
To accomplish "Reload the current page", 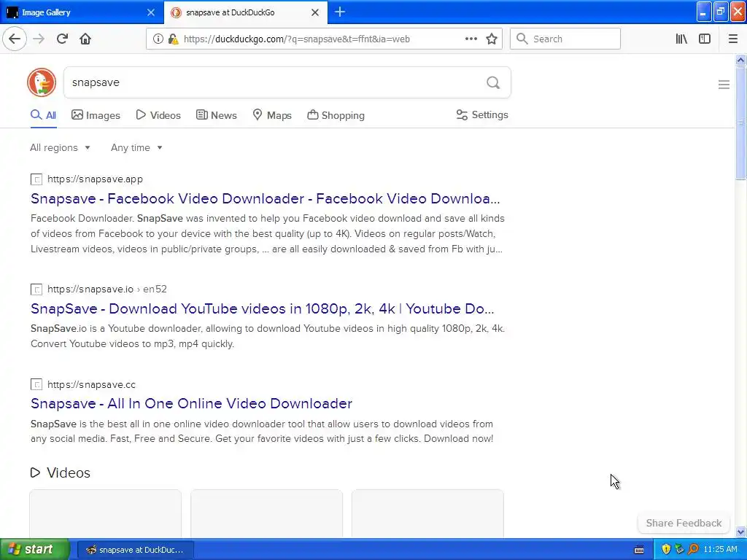I will pos(63,39).
